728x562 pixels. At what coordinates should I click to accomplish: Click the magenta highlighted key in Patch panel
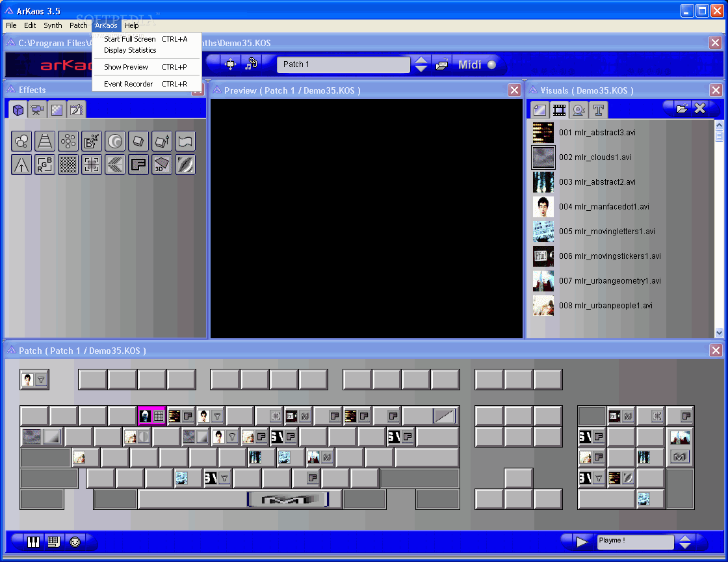tap(152, 416)
